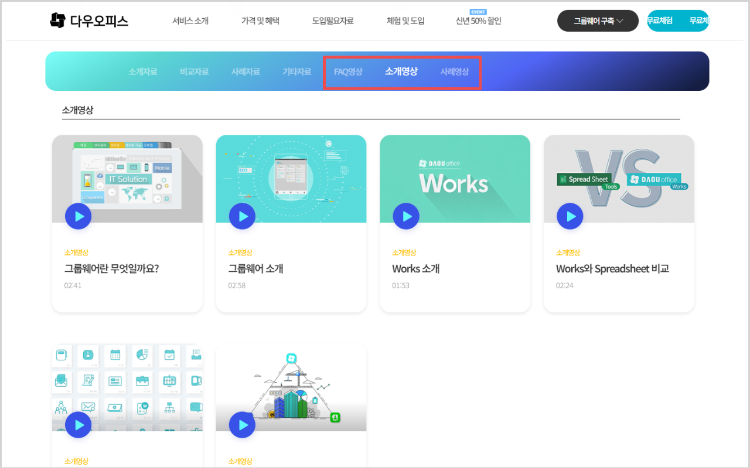The image size is (750, 468).
Task: Open the 체험 및 도입 menu
Action: [406, 21]
